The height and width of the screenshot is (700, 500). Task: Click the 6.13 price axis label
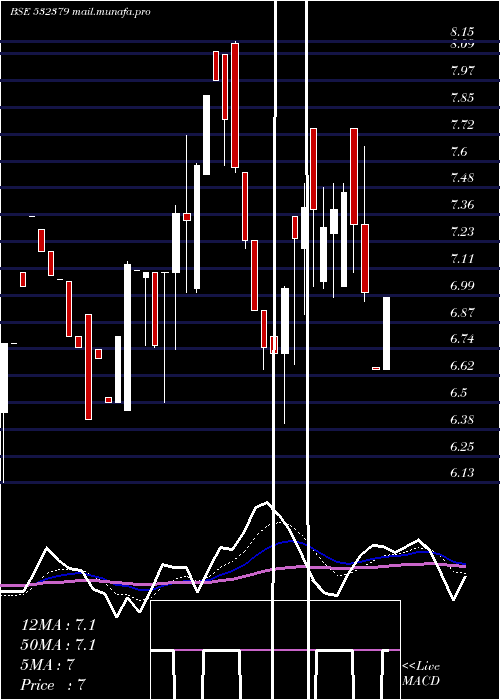(462, 472)
